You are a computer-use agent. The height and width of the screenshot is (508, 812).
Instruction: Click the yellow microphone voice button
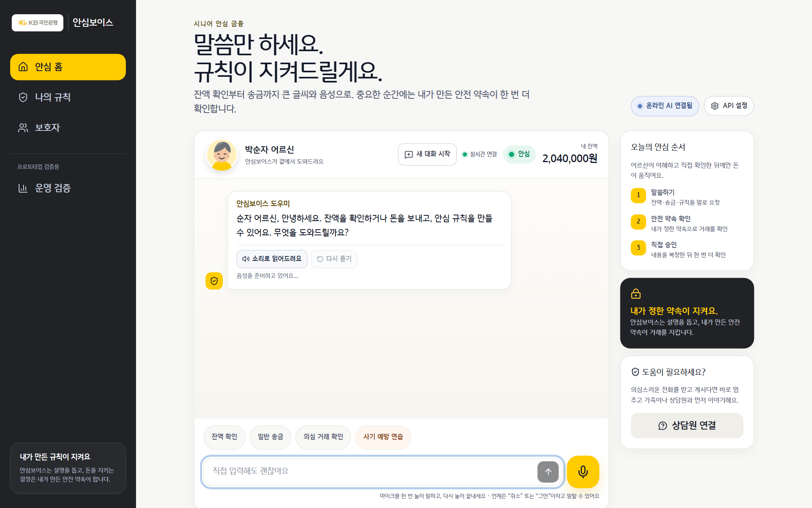point(583,471)
